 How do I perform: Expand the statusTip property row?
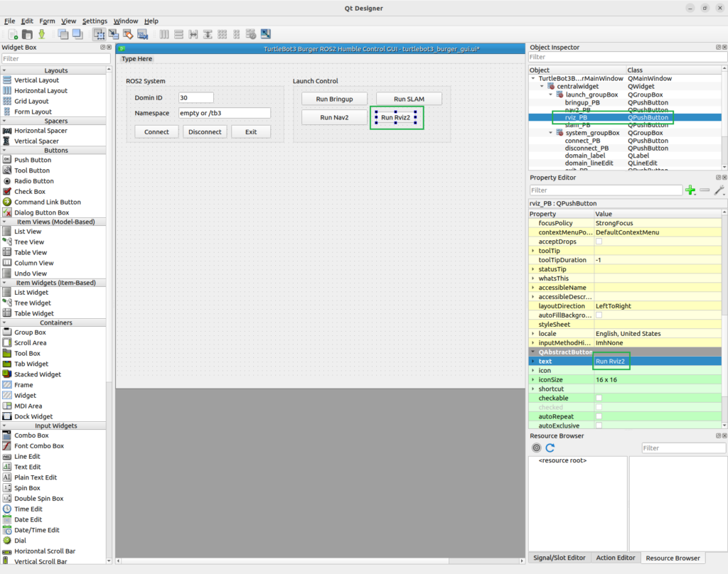point(533,269)
